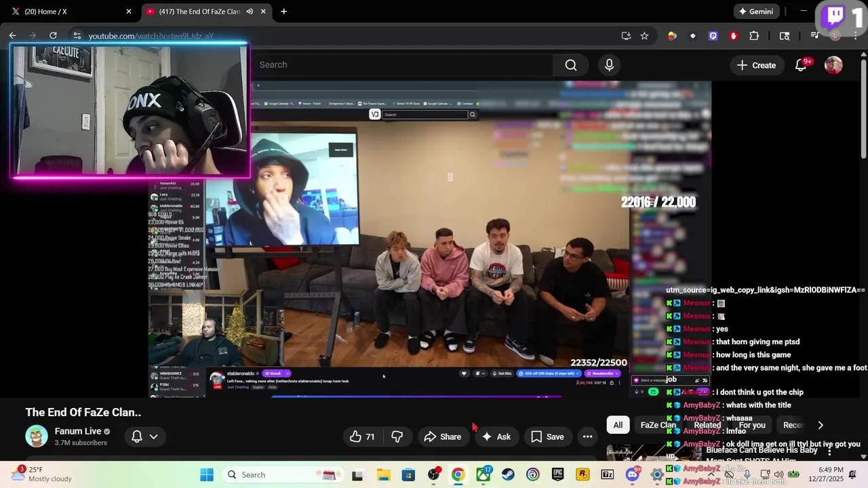Open more actions three-dot menu
Screen dimensions: 868x488
(x=587, y=436)
